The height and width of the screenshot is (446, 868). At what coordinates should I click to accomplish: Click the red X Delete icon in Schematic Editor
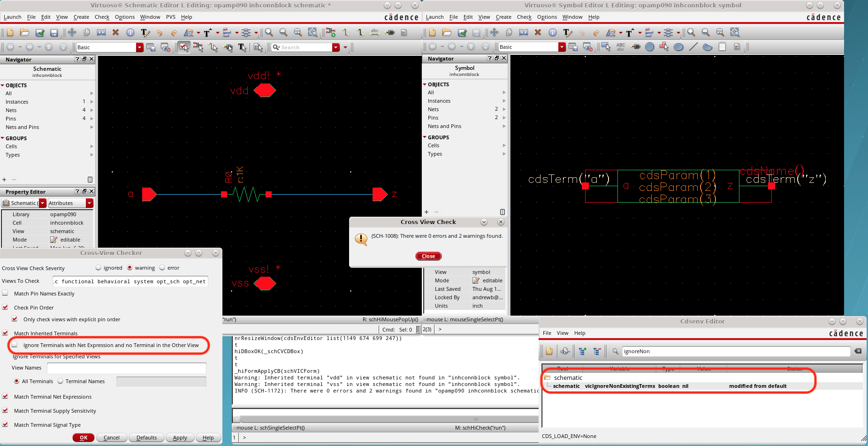[116, 32]
